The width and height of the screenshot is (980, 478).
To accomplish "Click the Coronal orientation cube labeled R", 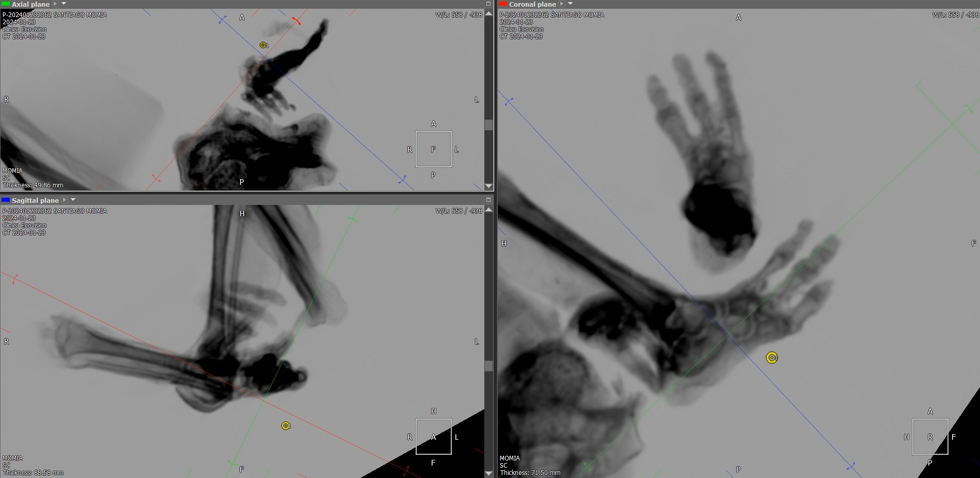I will tap(930, 437).
